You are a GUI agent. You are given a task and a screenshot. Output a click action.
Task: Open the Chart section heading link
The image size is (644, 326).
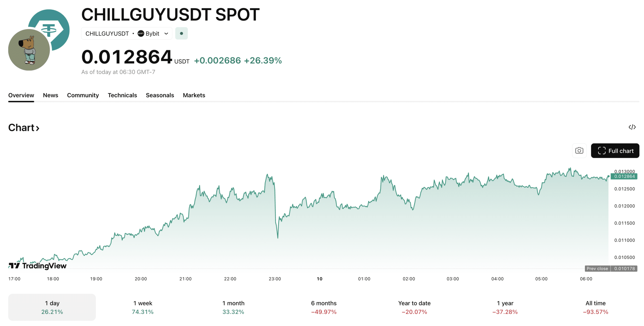coord(24,128)
